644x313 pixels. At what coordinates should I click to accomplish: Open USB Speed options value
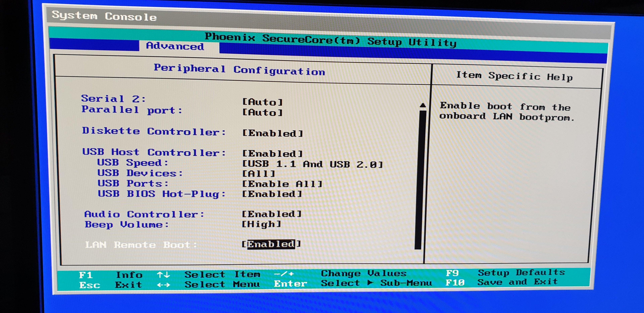(x=312, y=164)
